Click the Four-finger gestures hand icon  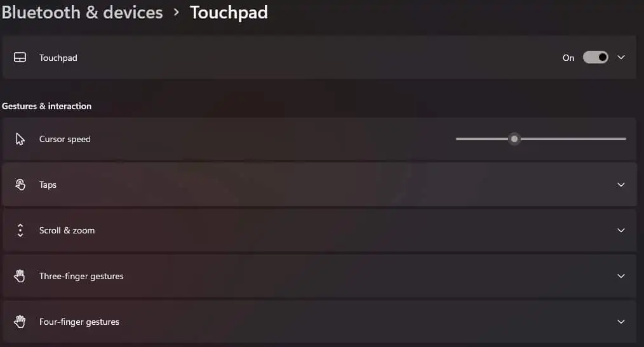pyautogui.click(x=20, y=322)
